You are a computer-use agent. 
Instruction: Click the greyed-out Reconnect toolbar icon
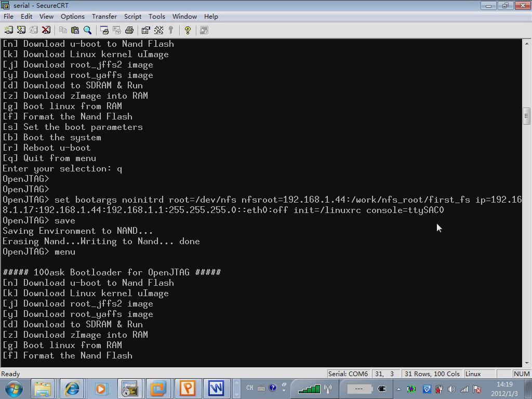34,31
